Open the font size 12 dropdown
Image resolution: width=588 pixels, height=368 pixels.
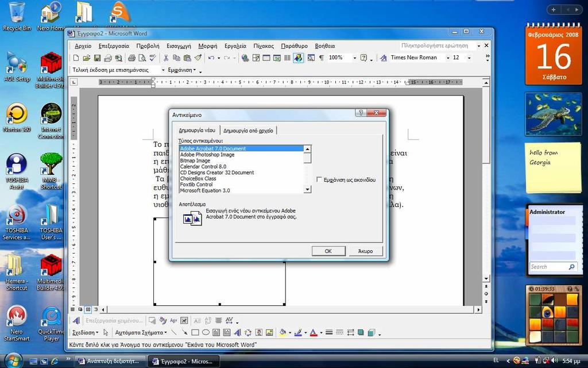click(x=469, y=58)
